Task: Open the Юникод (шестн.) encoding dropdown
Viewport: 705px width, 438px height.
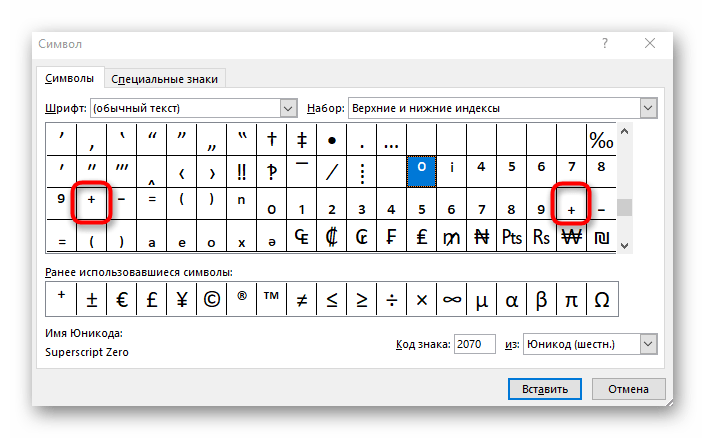Action: [648, 344]
